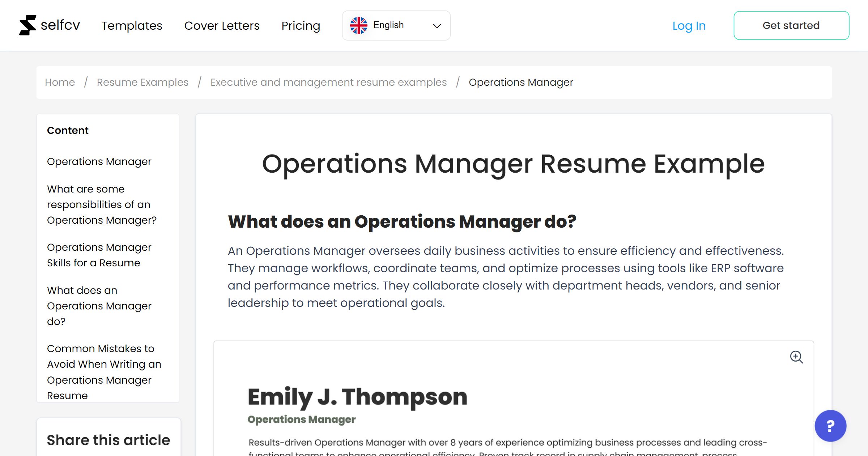Zoom into resume preview with magnifier icon
Screen dimensions: 868x456
[x=796, y=357]
